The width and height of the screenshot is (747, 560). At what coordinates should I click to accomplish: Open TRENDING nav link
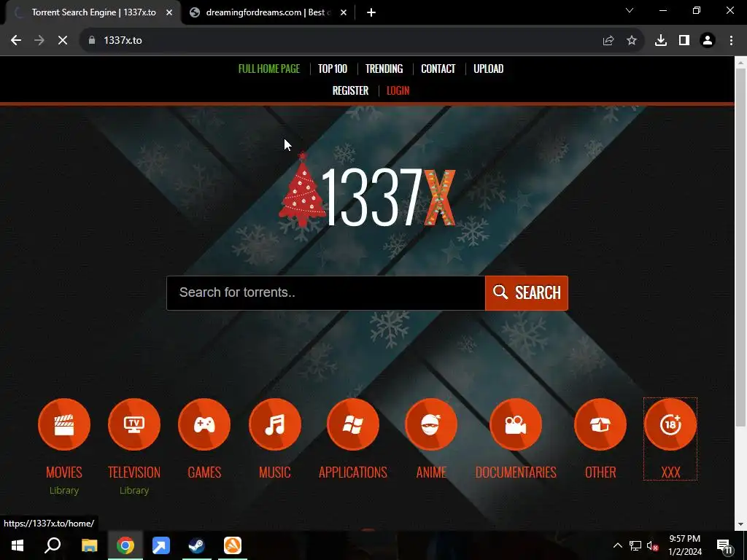(x=384, y=69)
